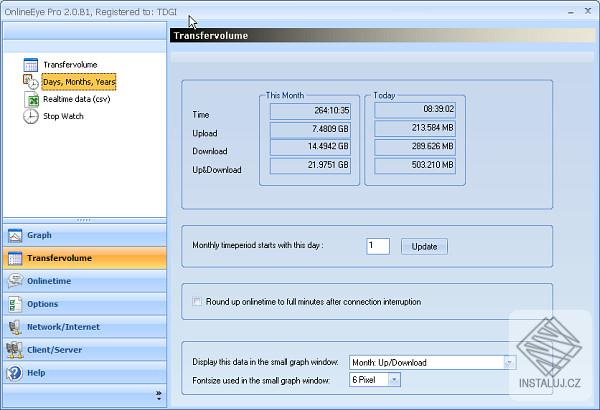Click the Update button
600x410 pixels.
tap(424, 247)
